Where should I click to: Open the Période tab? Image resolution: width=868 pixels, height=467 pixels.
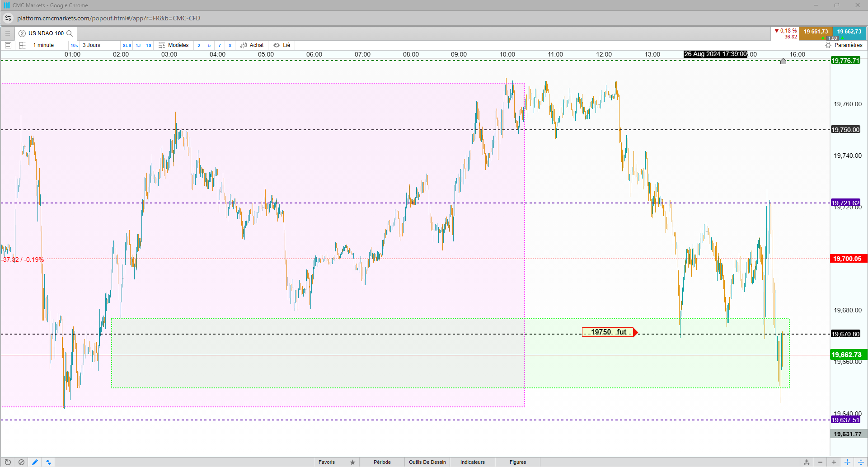(382, 462)
